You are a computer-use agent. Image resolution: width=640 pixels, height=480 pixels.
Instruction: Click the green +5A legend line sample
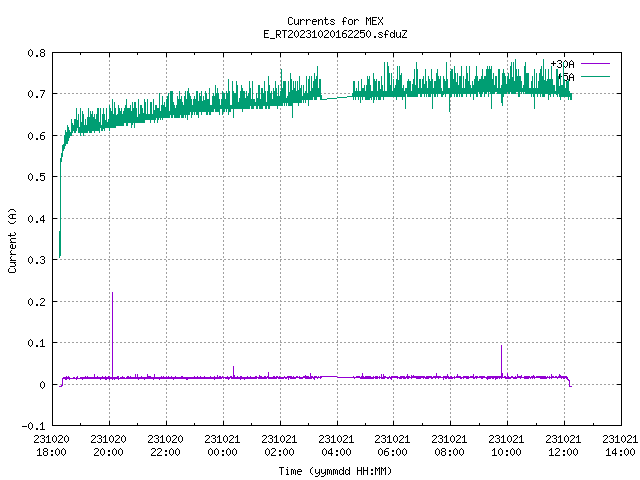[596, 76]
